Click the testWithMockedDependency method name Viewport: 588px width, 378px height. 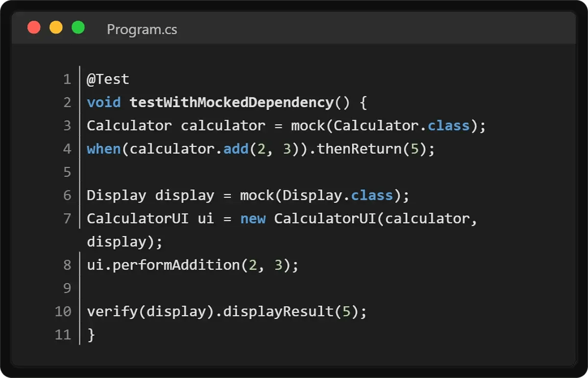pyautogui.click(x=231, y=102)
